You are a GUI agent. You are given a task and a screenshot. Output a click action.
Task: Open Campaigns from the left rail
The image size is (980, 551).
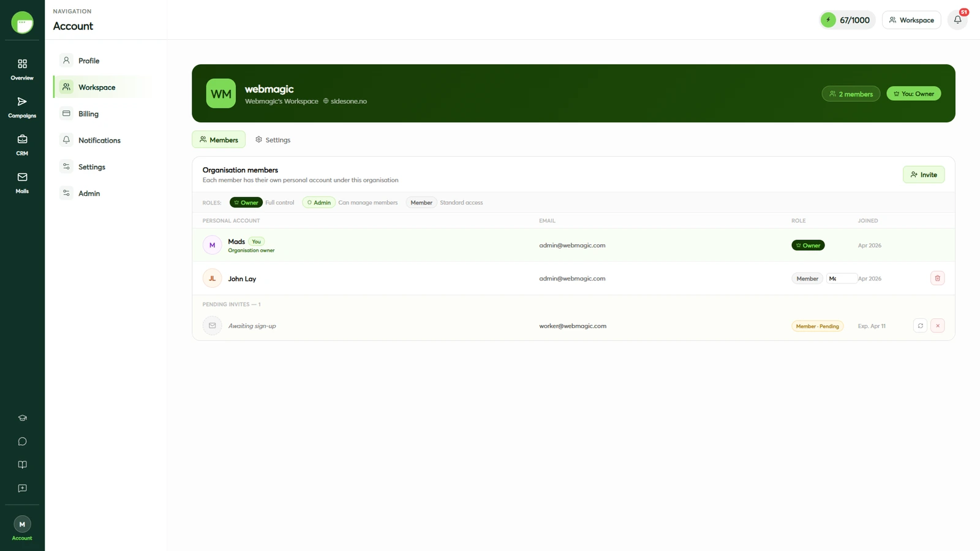[x=22, y=107]
